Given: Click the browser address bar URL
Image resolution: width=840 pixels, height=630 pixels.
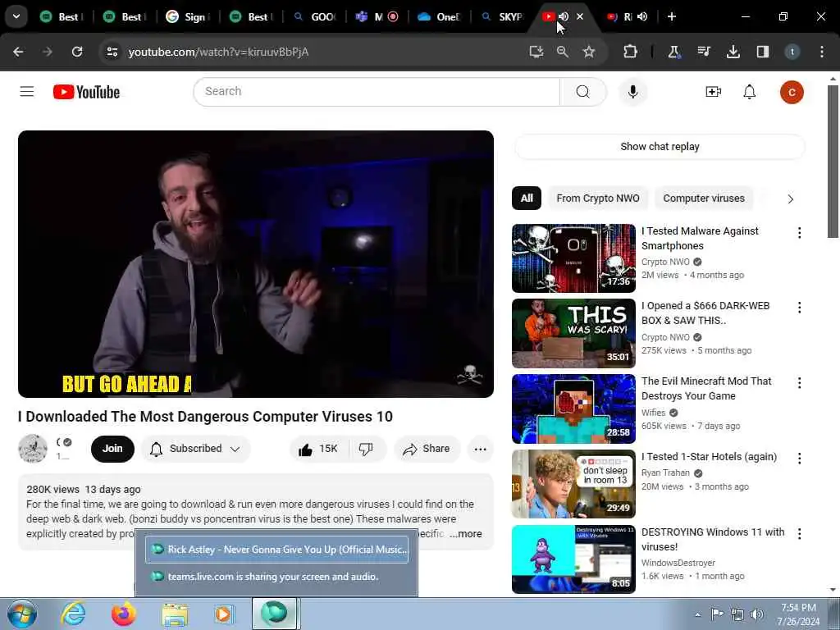Looking at the screenshot, I should click(x=218, y=52).
